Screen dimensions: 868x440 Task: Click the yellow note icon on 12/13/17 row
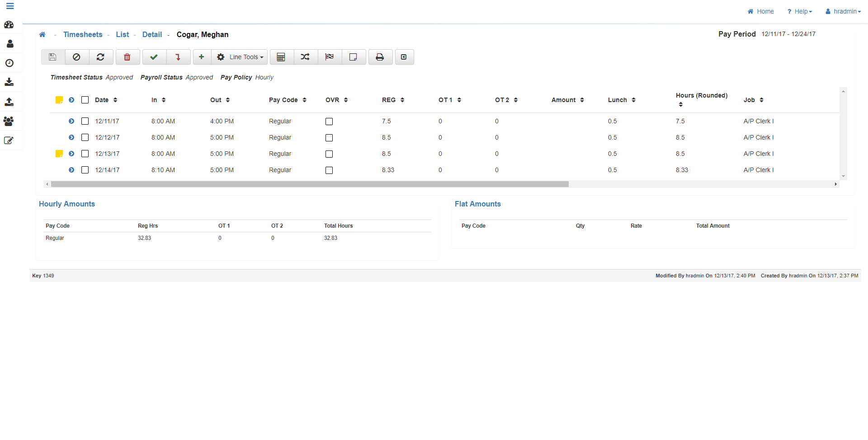pos(59,154)
